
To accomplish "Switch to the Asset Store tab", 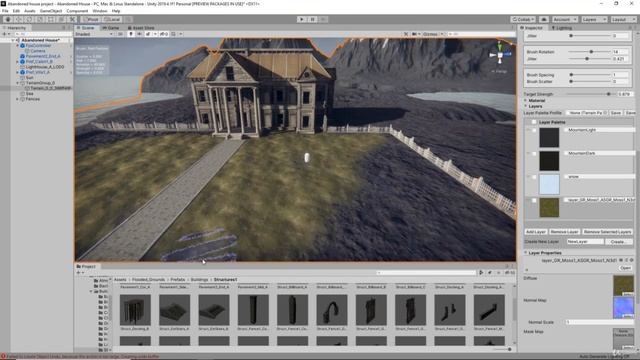I will 141,28.
